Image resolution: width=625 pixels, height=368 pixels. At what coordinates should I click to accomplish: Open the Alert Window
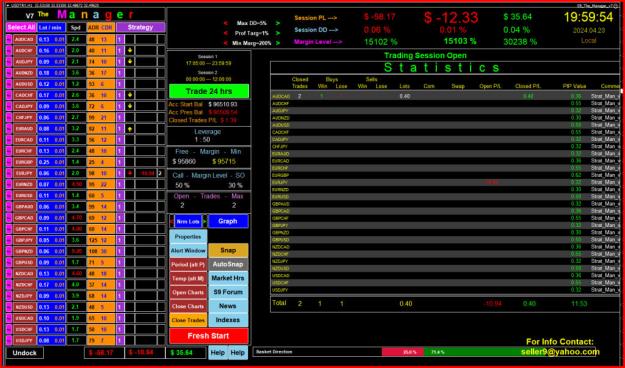[x=188, y=250]
